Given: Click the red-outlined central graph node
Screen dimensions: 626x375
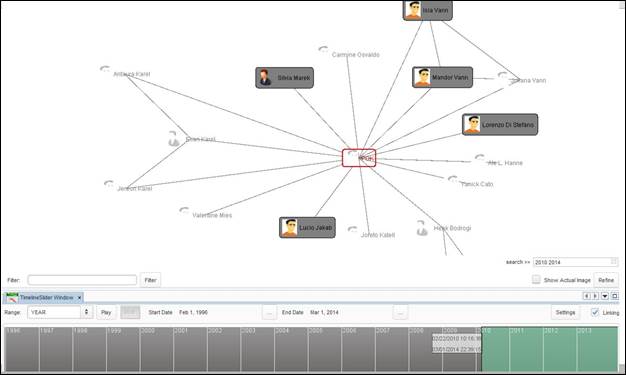Looking at the screenshot, I should click(359, 158).
